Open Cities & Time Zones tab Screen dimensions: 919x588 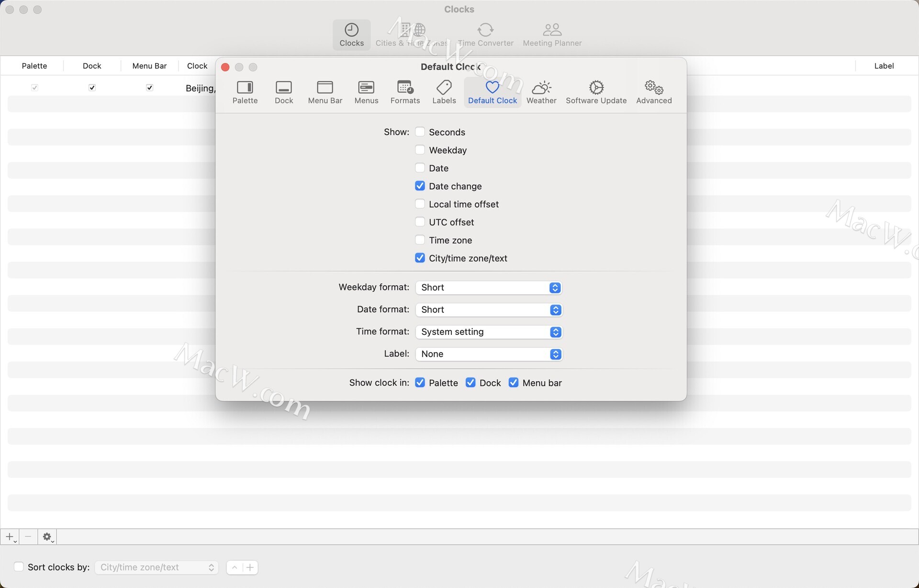[412, 35]
